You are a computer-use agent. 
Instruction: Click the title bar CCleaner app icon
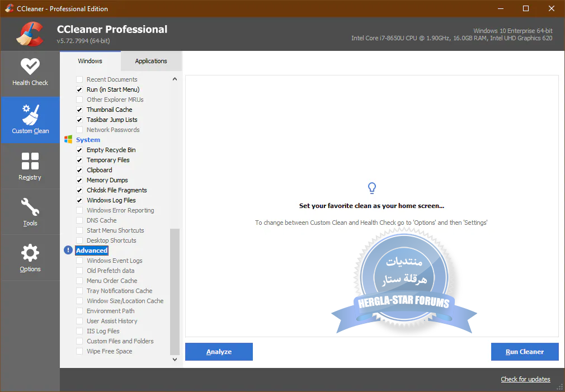(10, 8)
